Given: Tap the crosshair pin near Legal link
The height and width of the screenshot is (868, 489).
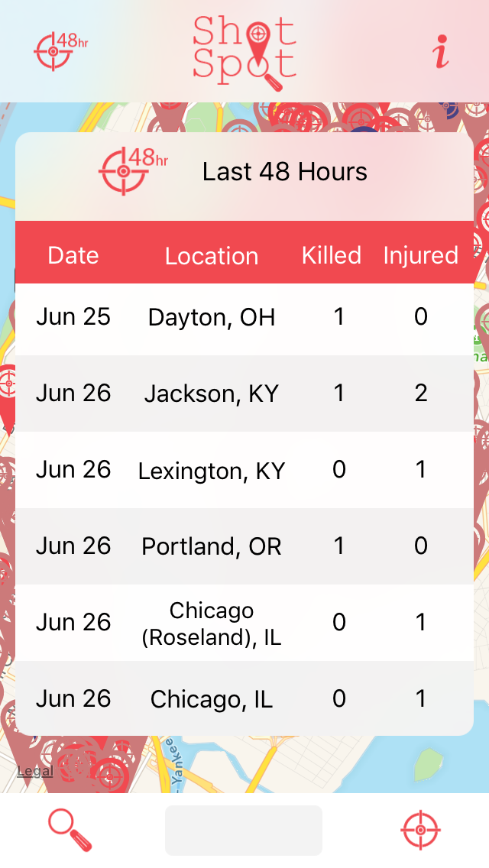Looking at the screenshot, I should click(109, 775).
